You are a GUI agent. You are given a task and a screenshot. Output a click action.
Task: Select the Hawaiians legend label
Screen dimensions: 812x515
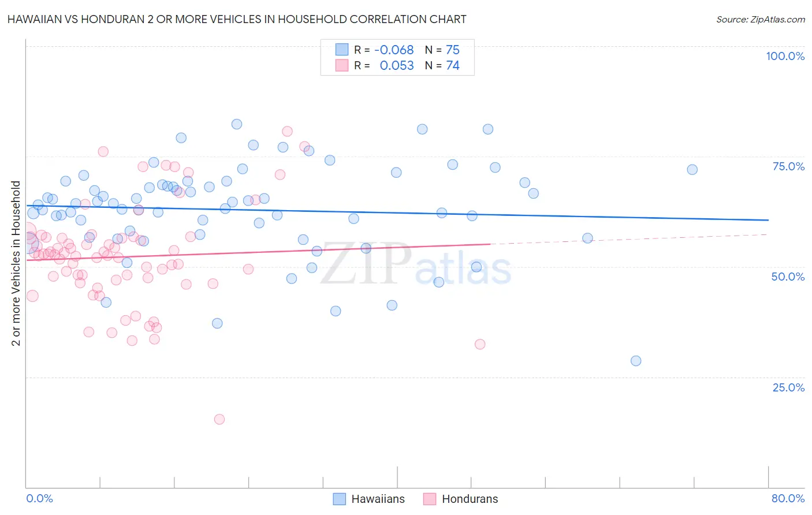coord(378,499)
